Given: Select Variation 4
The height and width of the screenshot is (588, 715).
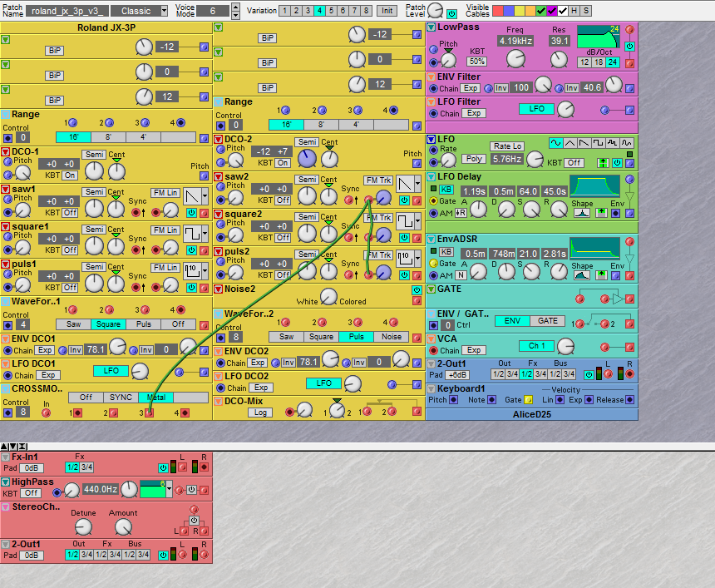Looking at the screenshot, I should pos(319,11).
